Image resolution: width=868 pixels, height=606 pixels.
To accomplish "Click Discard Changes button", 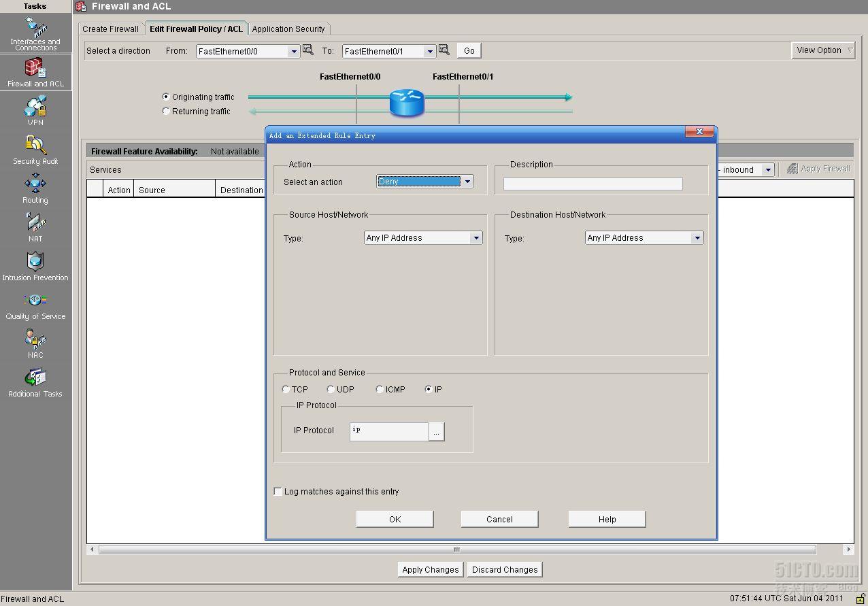I will (505, 569).
